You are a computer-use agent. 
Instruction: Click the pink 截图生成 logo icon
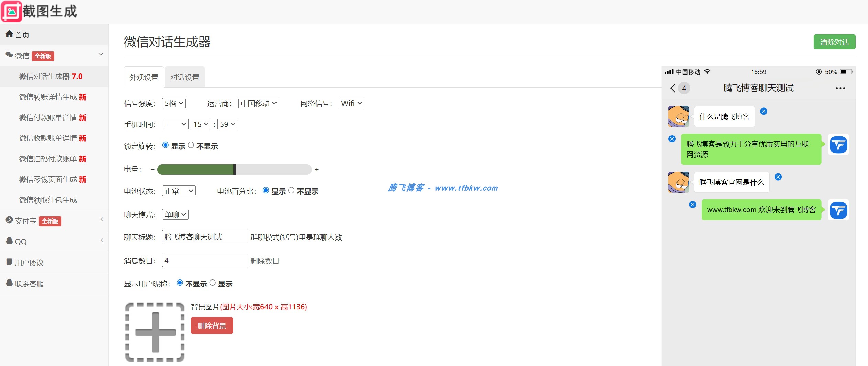tap(12, 12)
